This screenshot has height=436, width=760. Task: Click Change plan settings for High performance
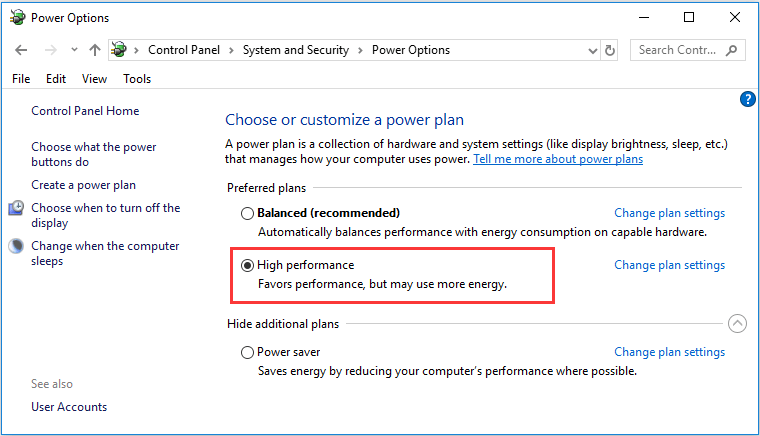pyautogui.click(x=669, y=265)
